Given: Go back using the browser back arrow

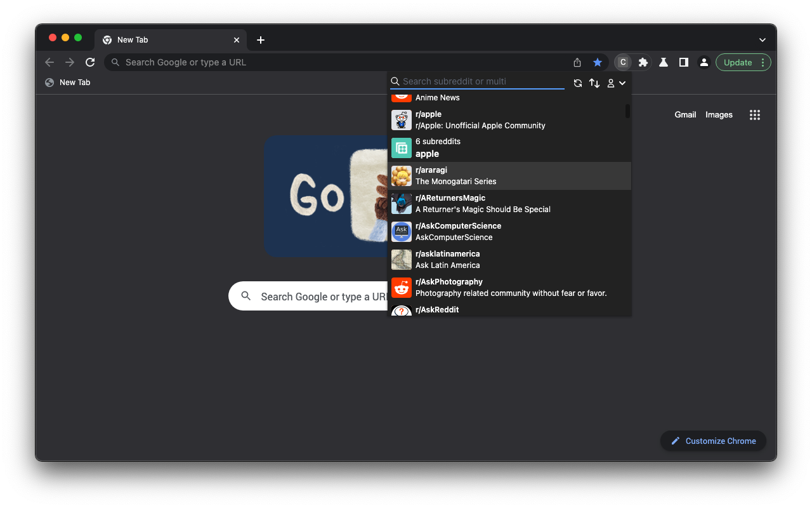Looking at the screenshot, I should click(x=49, y=62).
